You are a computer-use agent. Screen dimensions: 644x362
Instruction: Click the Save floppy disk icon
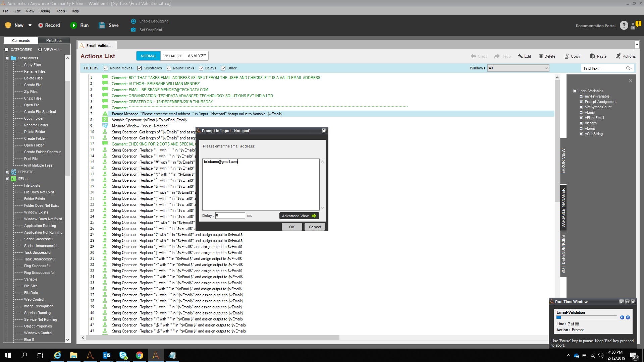(x=102, y=25)
